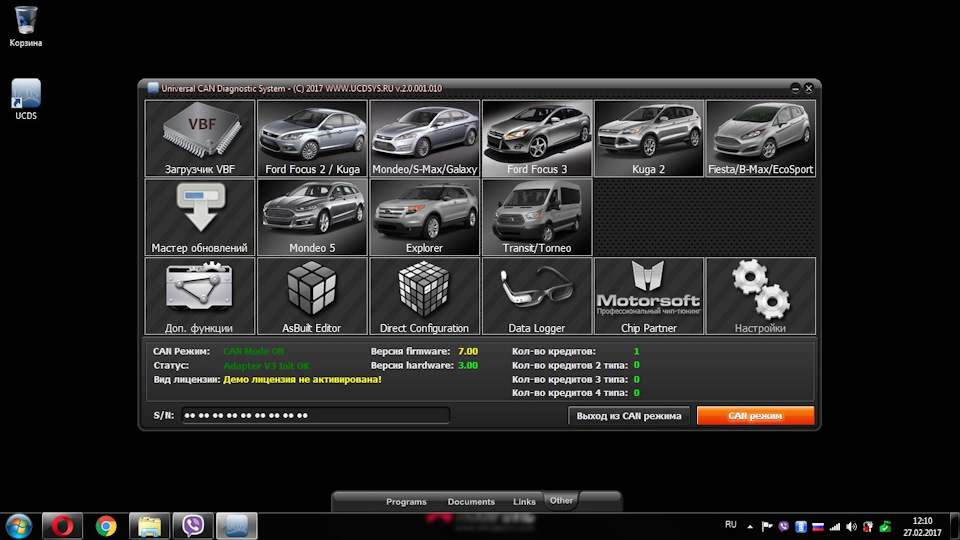Screen dimensions: 960x540
Task: Choose the Ford Focus 3 tile
Action: point(537,138)
